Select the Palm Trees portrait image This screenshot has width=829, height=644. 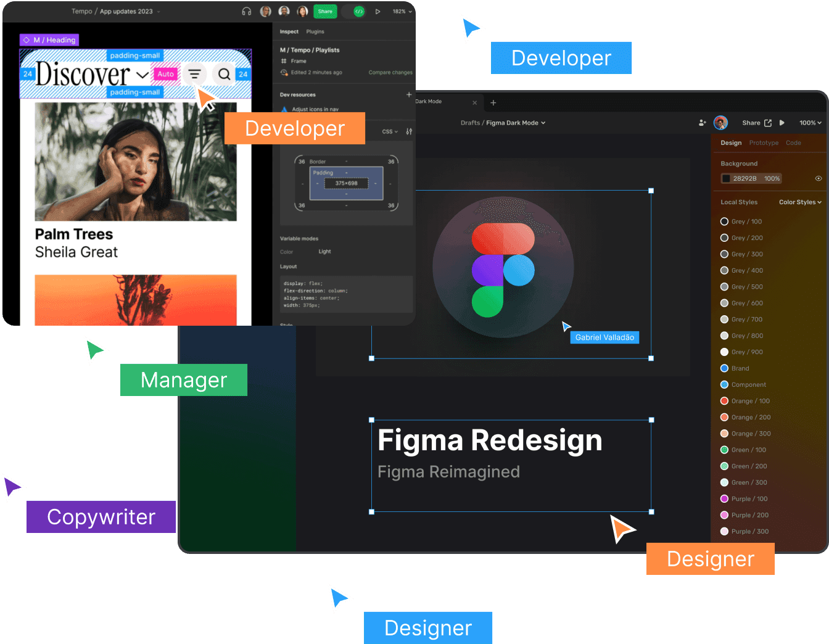pos(136,162)
